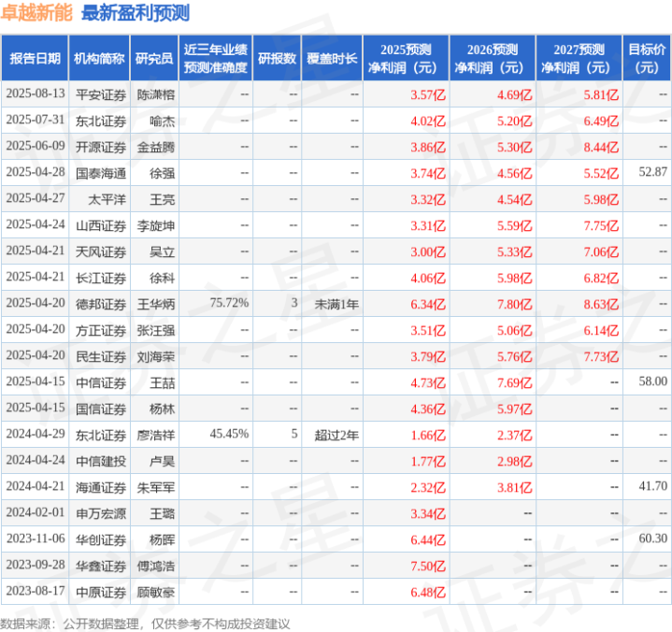The image size is (672, 632).
Task: Select 方正证券 institution cell
Action: point(101,330)
